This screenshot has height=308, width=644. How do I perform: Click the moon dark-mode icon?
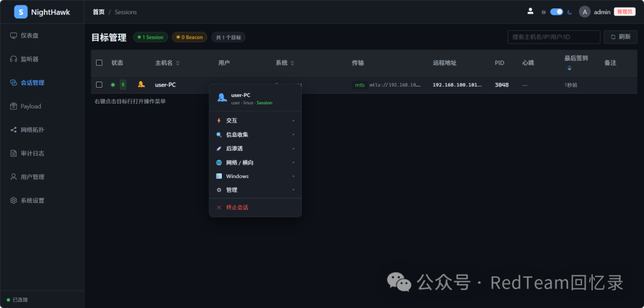coord(569,12)
